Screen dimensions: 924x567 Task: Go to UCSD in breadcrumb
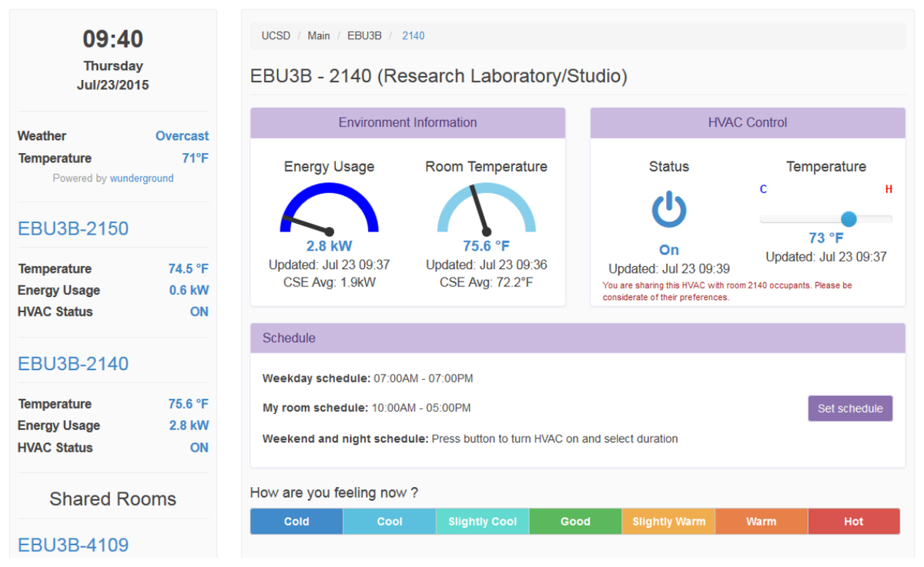[x=277, y=35]
